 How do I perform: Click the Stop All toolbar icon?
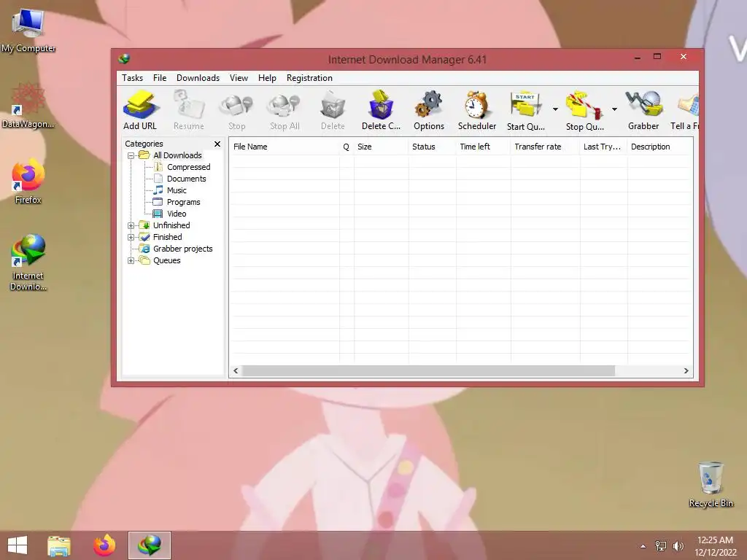285,111
